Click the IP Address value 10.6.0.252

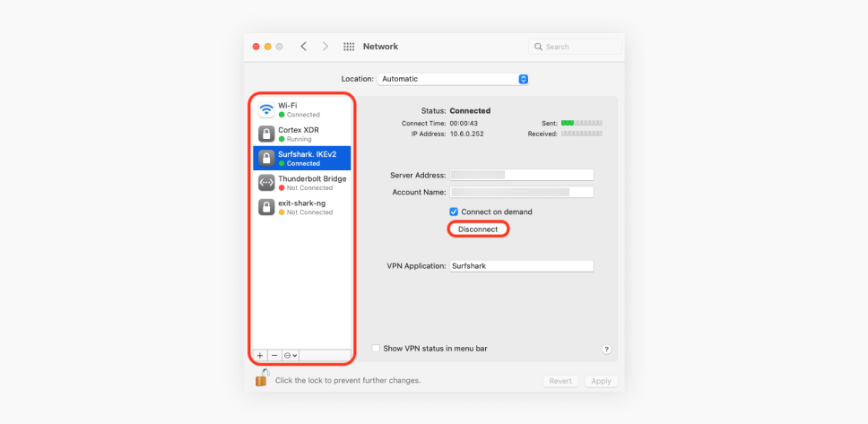466,134
